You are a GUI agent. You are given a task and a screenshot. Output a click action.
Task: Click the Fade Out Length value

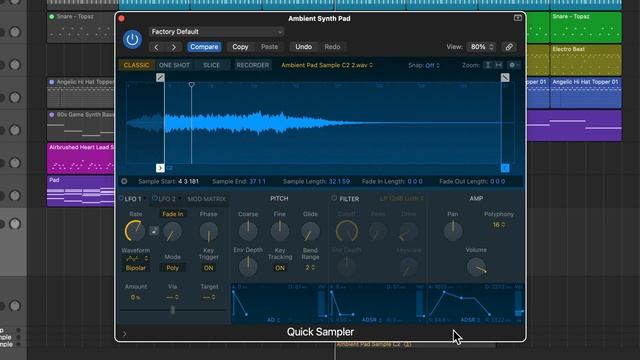[x=498, y=181]
